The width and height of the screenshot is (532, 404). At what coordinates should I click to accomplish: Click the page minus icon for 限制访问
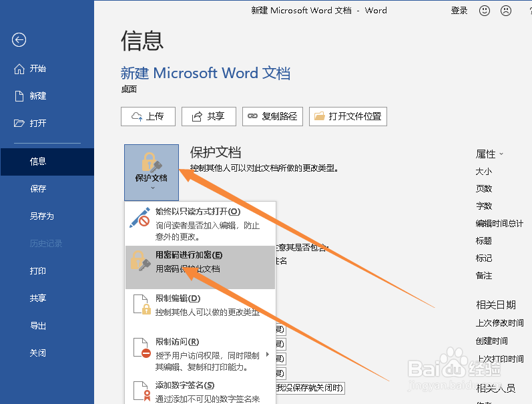point(142,348)
